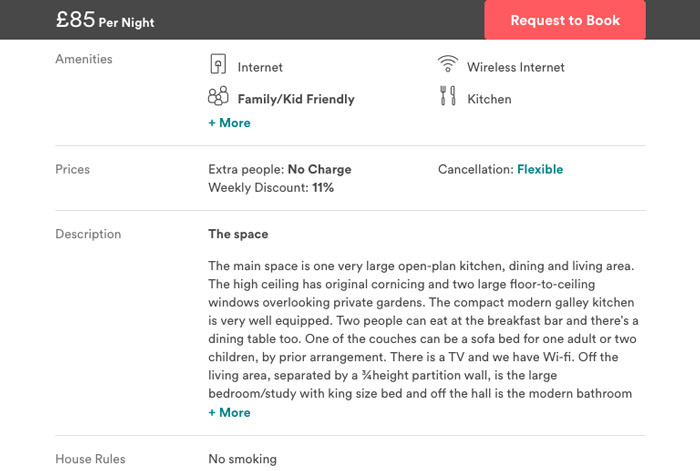
Task: Expand the description with + More
Action: (229, 413)
